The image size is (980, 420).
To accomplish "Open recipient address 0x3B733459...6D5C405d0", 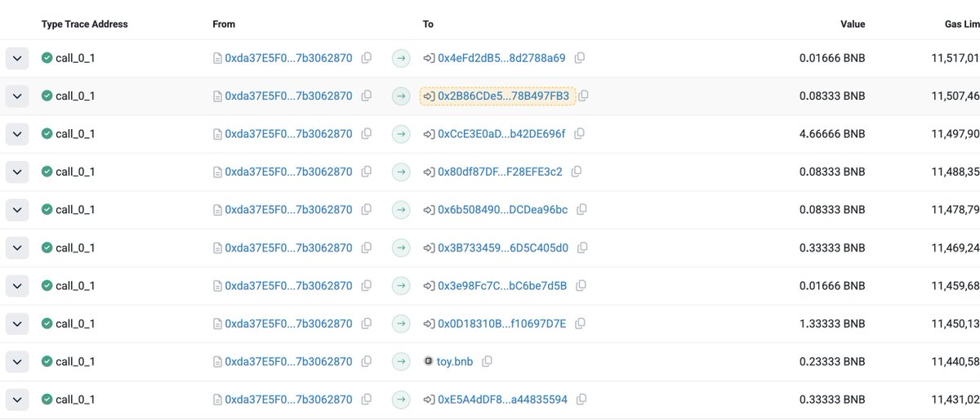I will (503, 248).
